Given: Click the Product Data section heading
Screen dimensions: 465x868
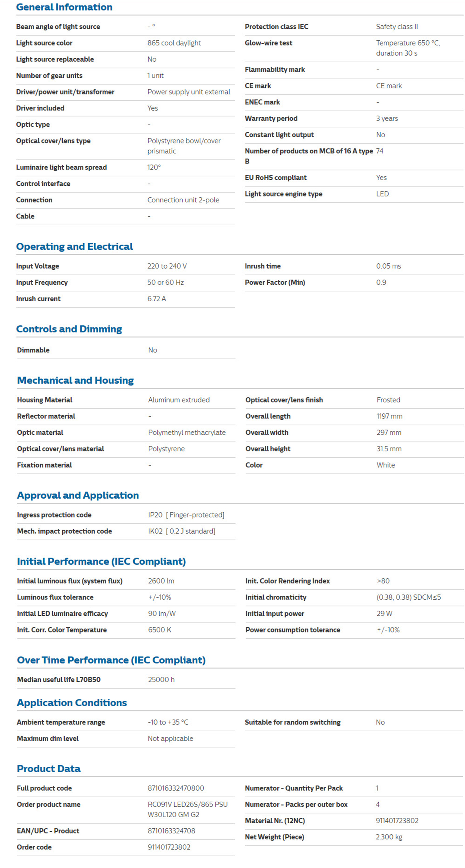Looking at the screenshot, I should point(49,769).
